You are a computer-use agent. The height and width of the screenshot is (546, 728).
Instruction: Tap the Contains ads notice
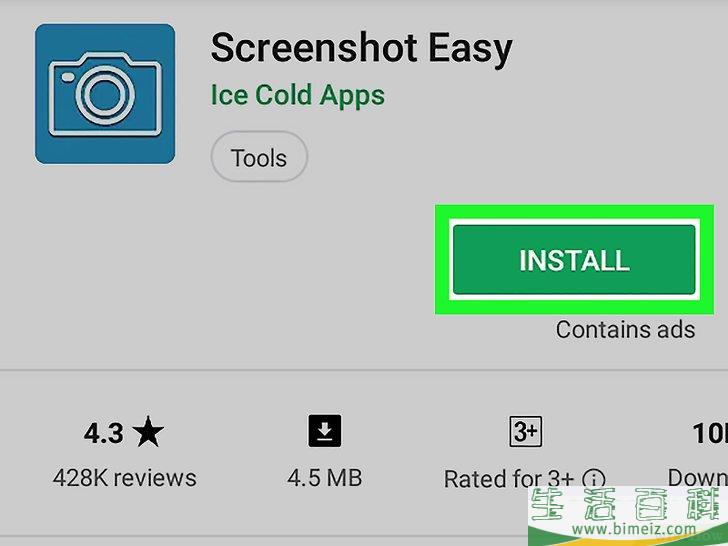point(625,330)
